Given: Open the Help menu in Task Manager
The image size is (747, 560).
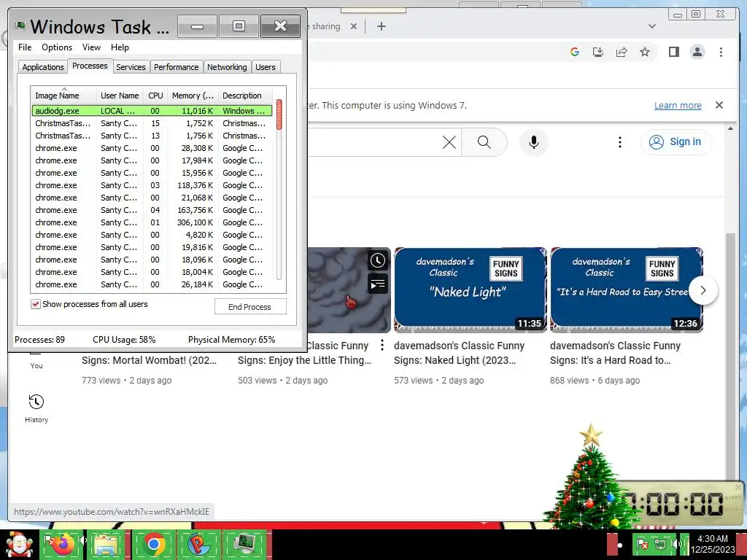Looking at the screenshot, I should (x=120, y=47).
